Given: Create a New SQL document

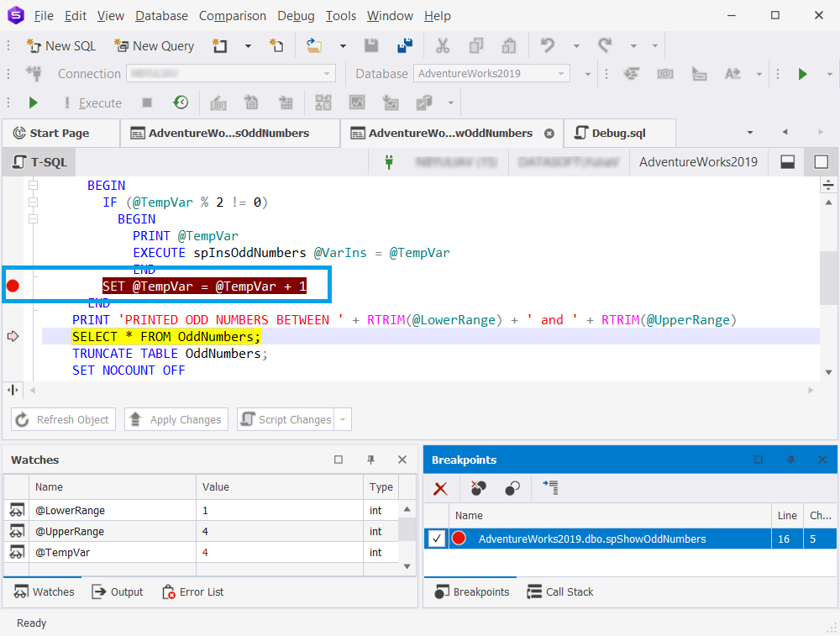Looking at the screenshot, I should 60,45.
